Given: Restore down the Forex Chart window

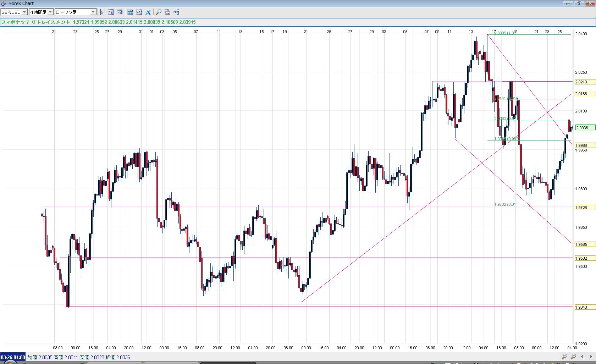Looking at the screenshot, I should point(579,4).
